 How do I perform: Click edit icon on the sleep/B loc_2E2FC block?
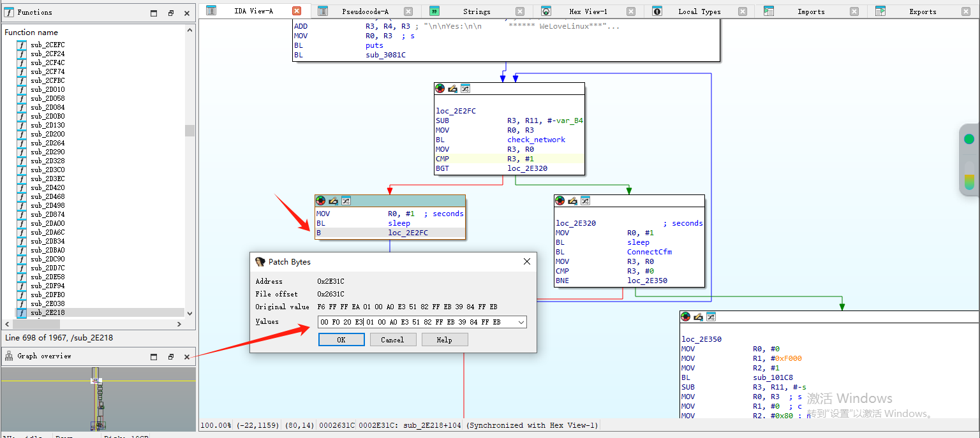pos(333,201)
